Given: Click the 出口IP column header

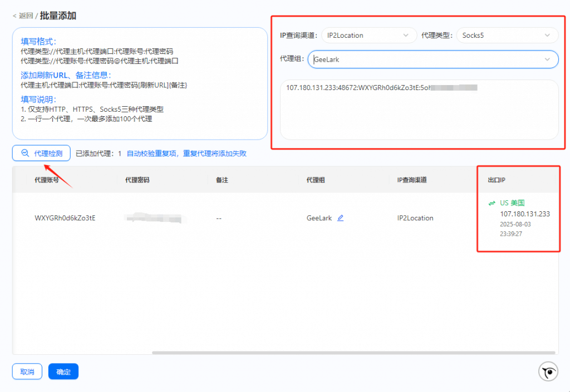Looking at the screenshot, I should coord(497,180).
